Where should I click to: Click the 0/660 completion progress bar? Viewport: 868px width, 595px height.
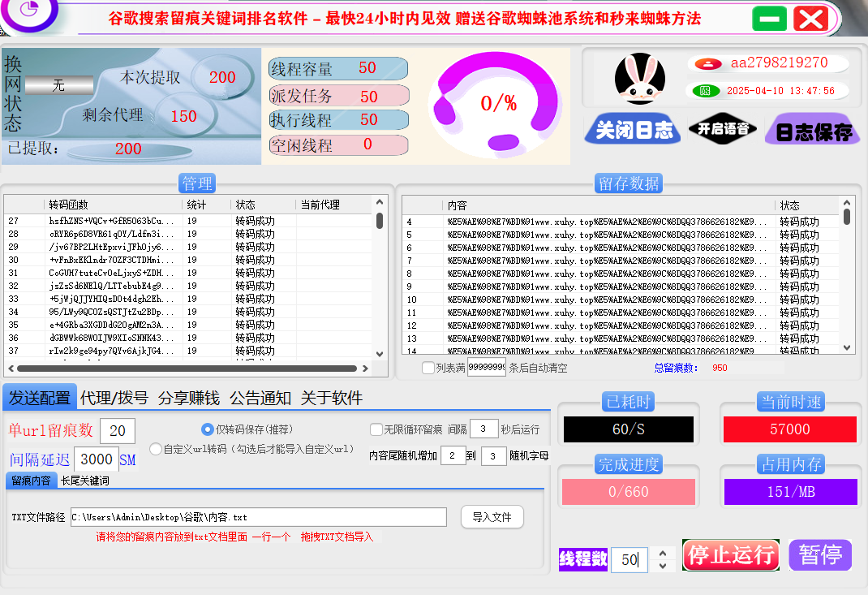tap(628, 490)
